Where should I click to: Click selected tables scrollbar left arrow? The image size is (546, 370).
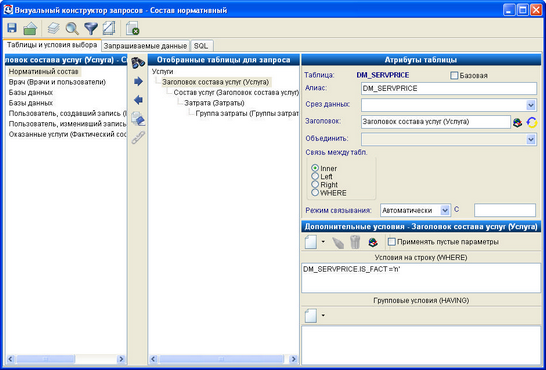point(154,359)
